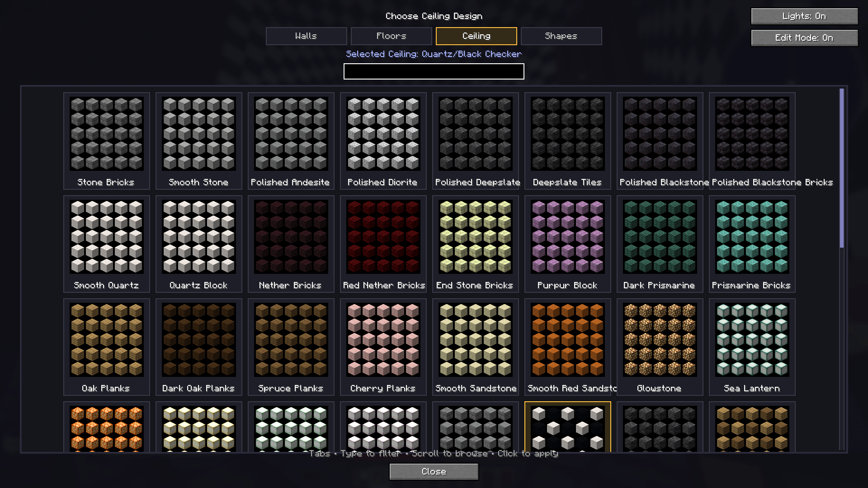Open the Floors tab
Viewport: 868px width, 488px height.
click(392, 36)
